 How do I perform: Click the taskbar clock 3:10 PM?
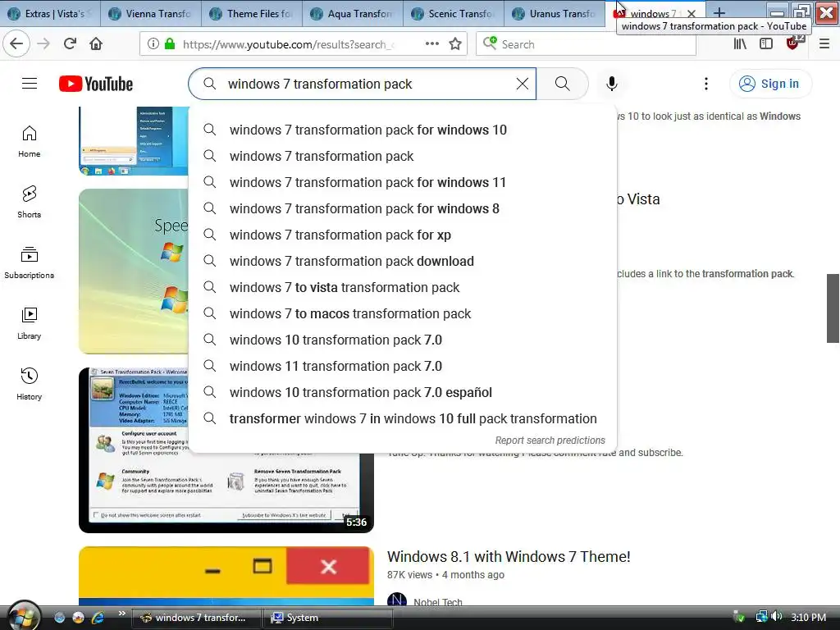[808, 617]
